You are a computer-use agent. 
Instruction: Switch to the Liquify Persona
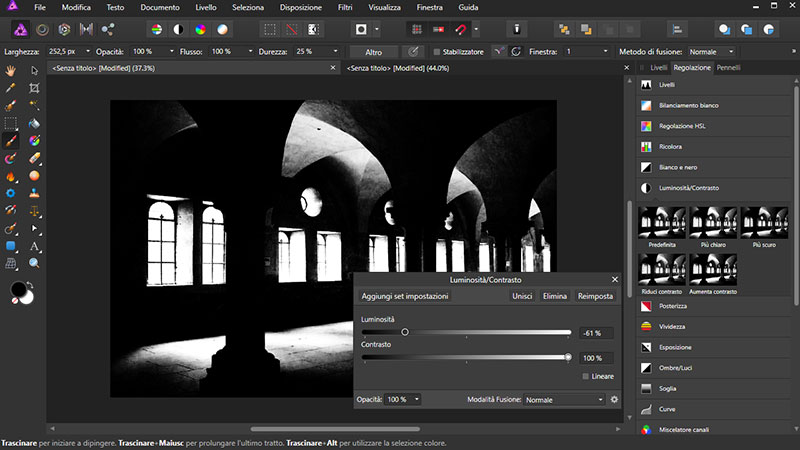click(x=42, y=30)
